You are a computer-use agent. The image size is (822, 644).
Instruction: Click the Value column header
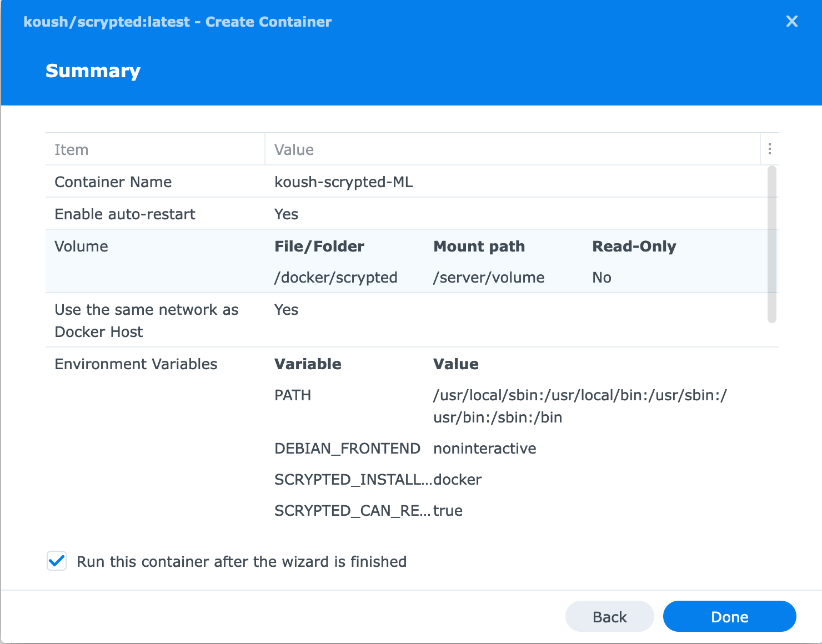294,150
